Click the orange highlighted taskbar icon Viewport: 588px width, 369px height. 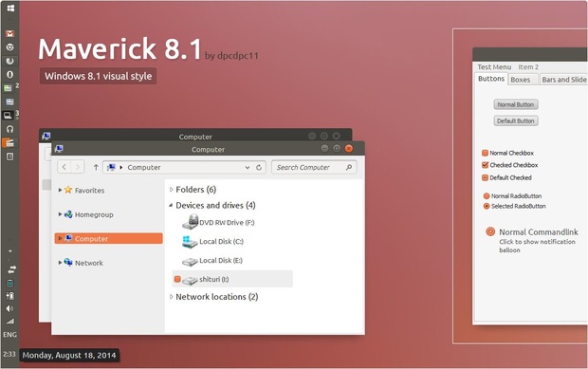9,143
